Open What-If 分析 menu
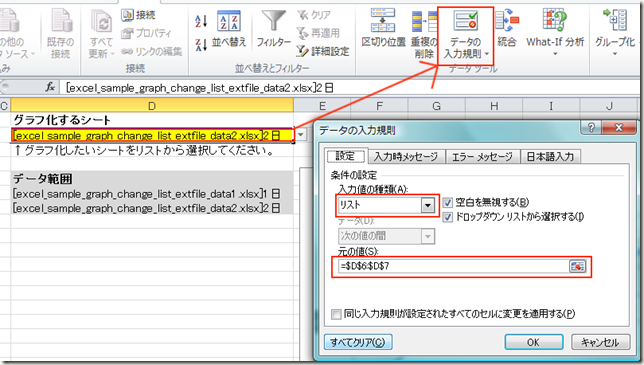This screenshot has width=644, height=365. [555, 33]
